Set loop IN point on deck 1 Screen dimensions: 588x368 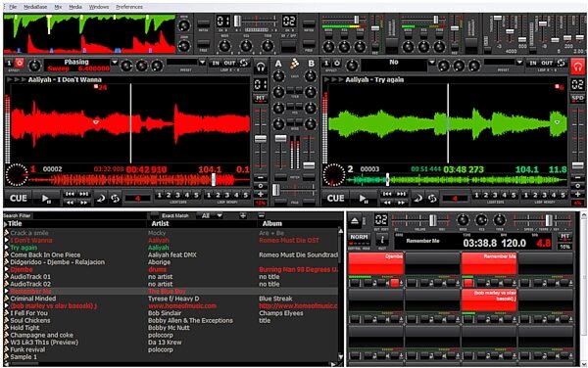pyautogui.click(x=216, y=63)
